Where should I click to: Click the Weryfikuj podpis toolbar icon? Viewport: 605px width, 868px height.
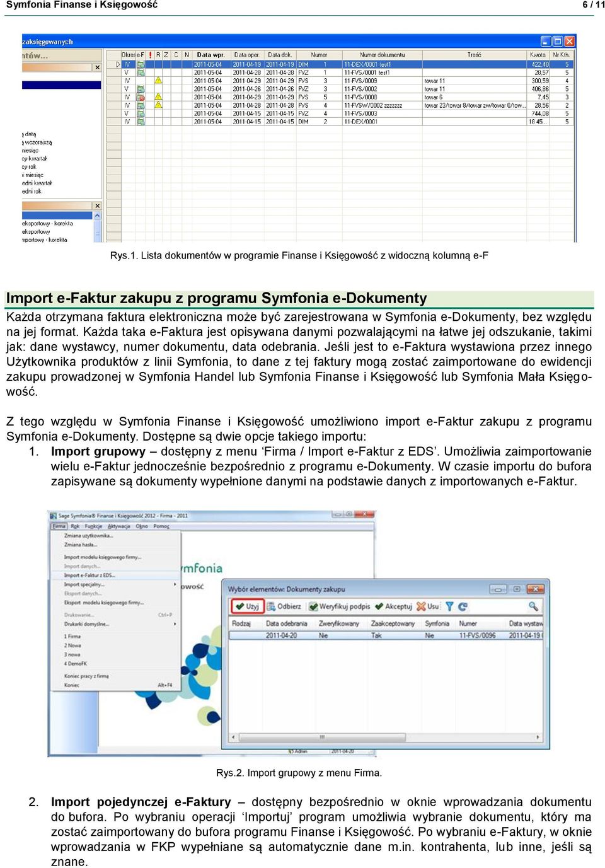point(313,606)
